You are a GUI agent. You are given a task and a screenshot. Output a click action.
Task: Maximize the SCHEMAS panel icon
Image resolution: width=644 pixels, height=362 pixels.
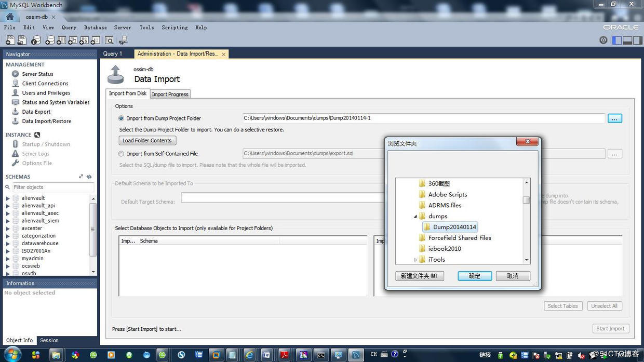(x=81, y=177)
